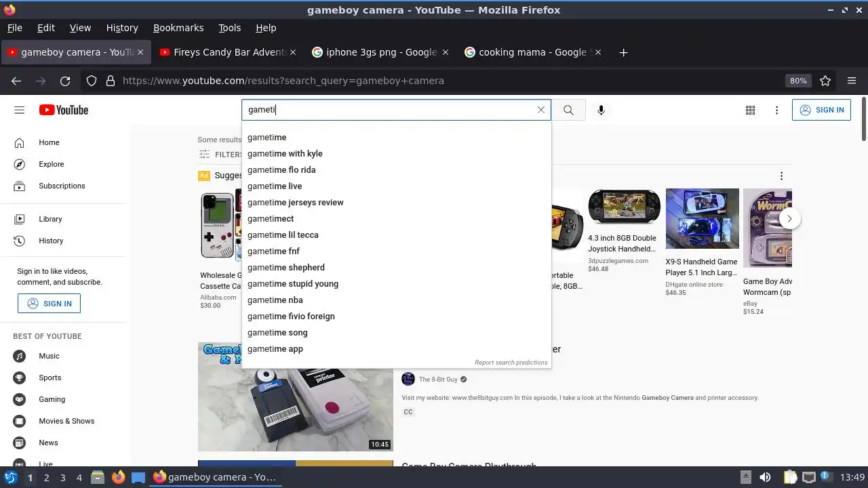The height and width of the screenshot is (488, 868).
Task: Click the site security padlock icon
Action: point(111,81)
